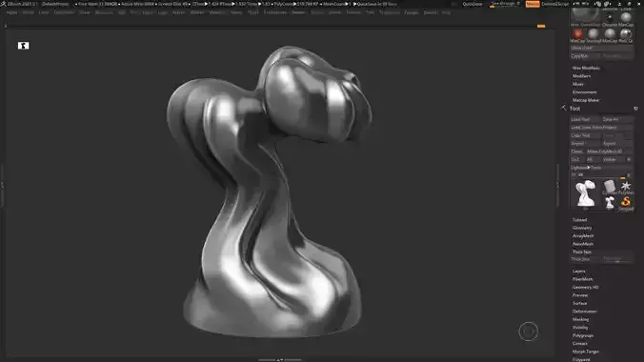Click the Export button in Tool palette
The width and height of the screenshot is (644, 362).
point(617,144)
